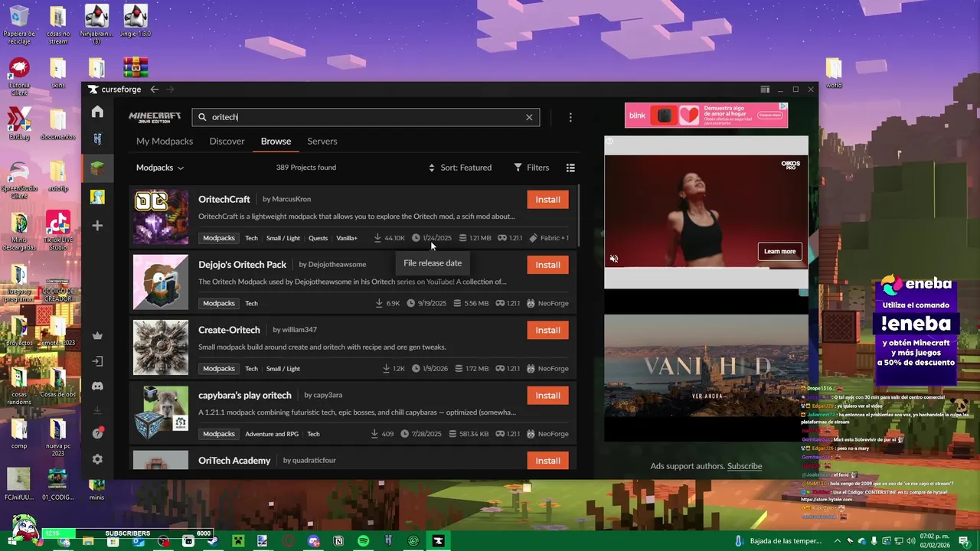This screenshot has width=980, height=551.
Task: Click the sign-in arrow icon in sidebar
Action: 97,361
